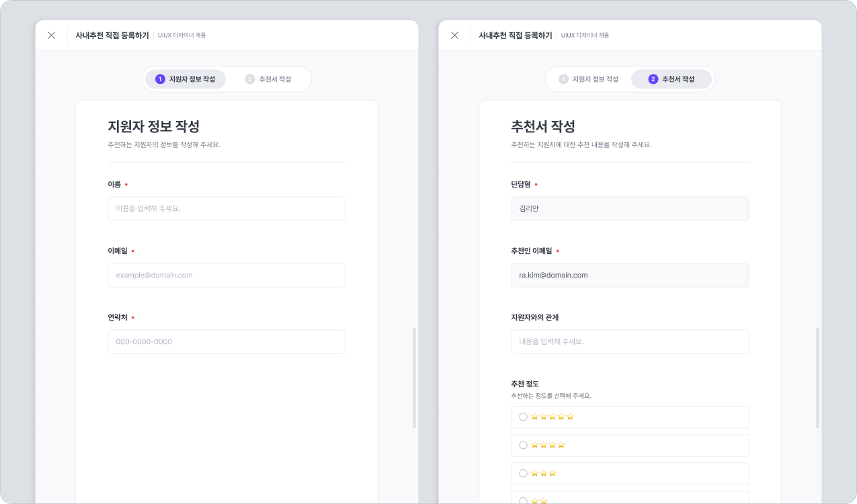Click the 이름 input field

click(x=227, y=208)
